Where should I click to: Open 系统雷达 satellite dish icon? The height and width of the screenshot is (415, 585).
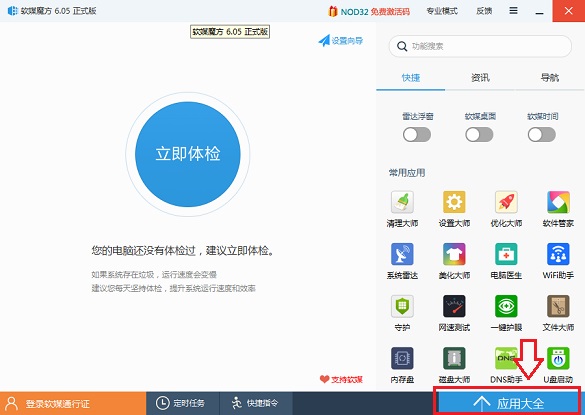(x=402, y=254)
